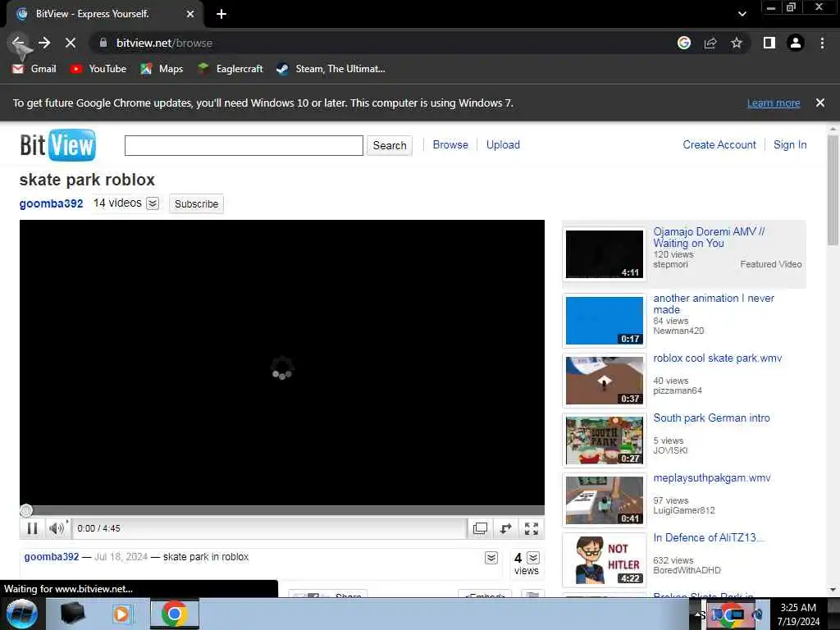Subscribe to goomba392

click(x=196, y=203)
